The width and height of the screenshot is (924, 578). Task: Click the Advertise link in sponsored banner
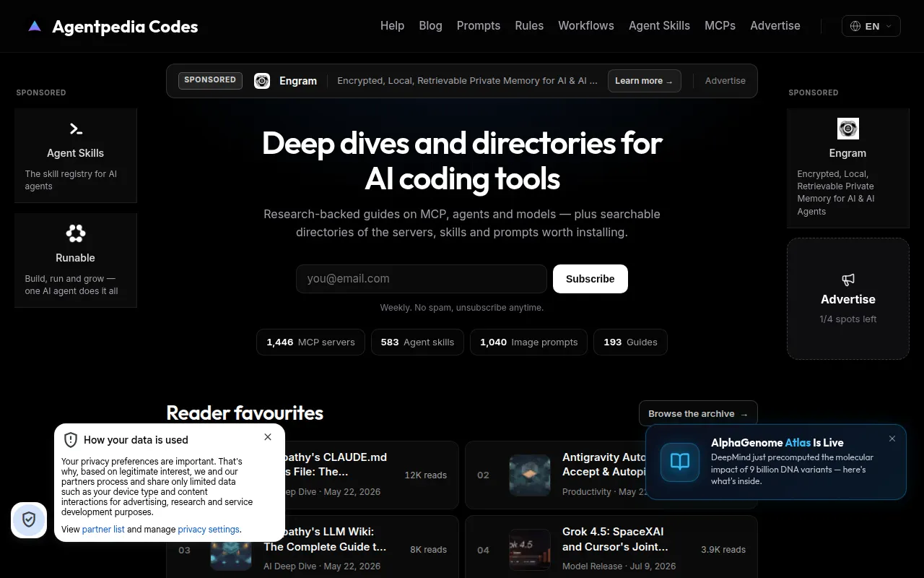click(725, 81)
